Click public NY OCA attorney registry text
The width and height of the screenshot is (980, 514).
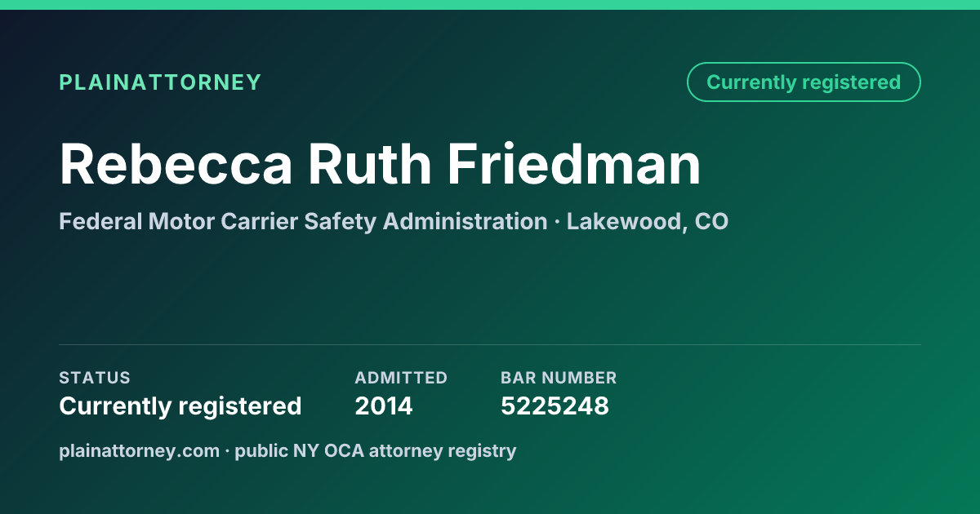pyautogui.click(x=376, y=450)
